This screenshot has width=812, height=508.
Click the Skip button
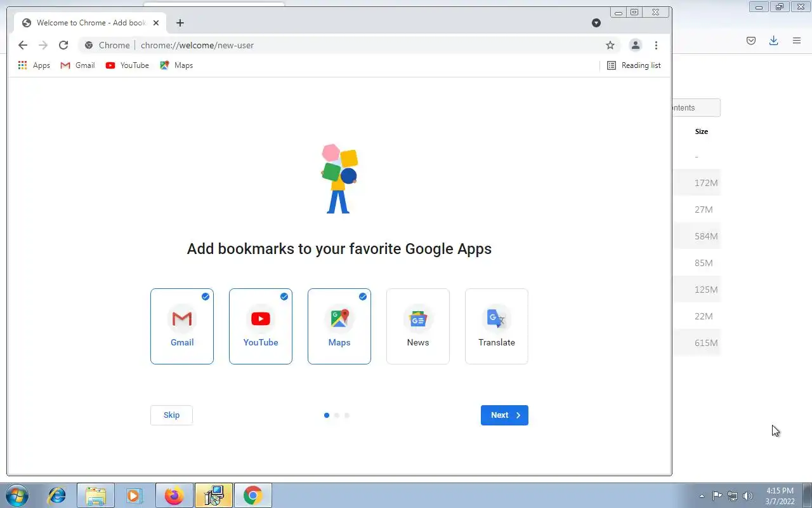click(x=171, y=415)
